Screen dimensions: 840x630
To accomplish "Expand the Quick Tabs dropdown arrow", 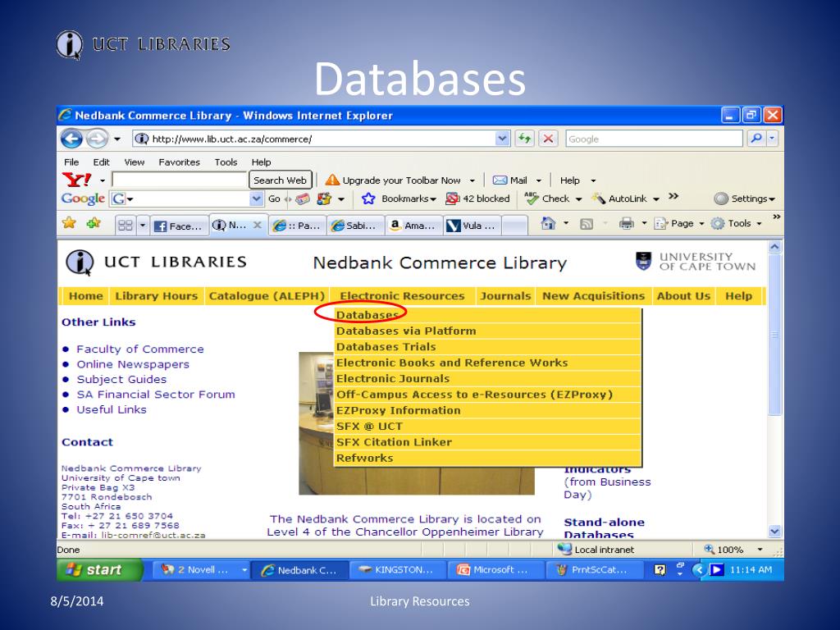I will coord(143,225).
